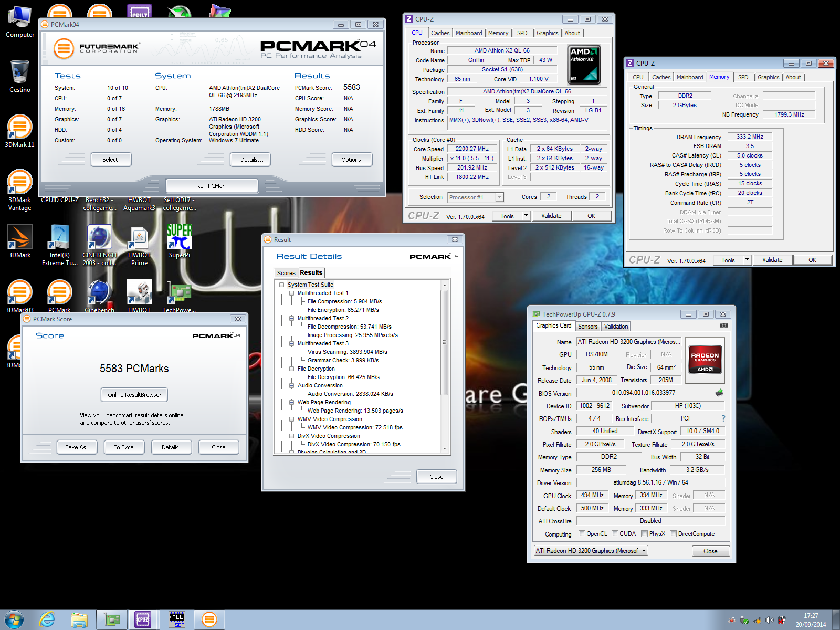Viewport: 840px width, 630px height.
Task: Click Bus Interface question mark in GPU-Z
Action: click(x=723, y=418)
